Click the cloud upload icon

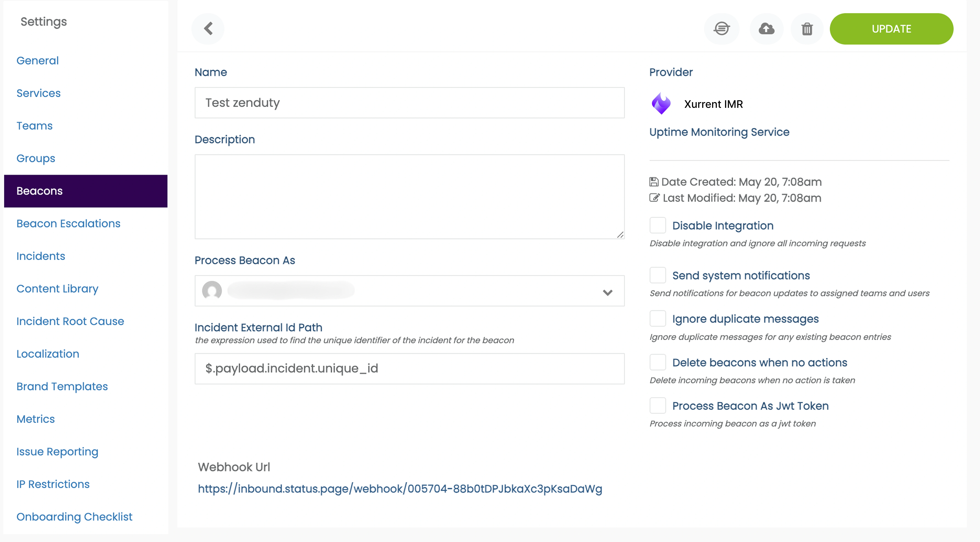pos(766,28)
